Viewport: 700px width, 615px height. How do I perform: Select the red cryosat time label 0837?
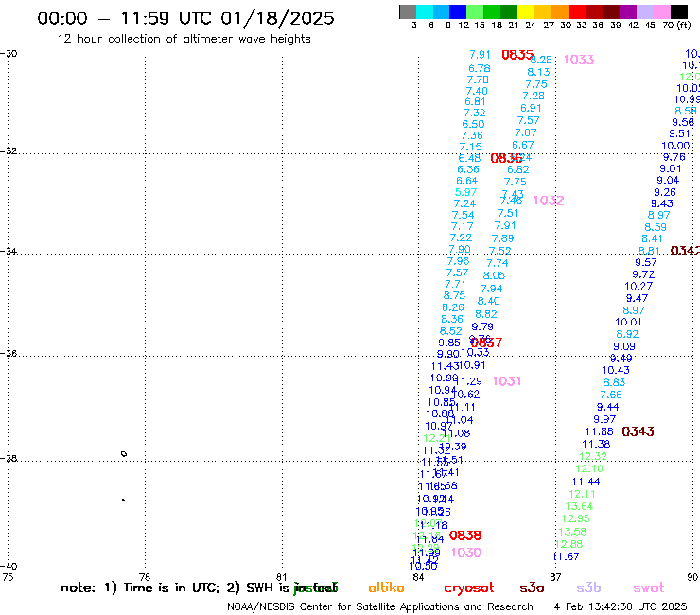click(486, 343)
